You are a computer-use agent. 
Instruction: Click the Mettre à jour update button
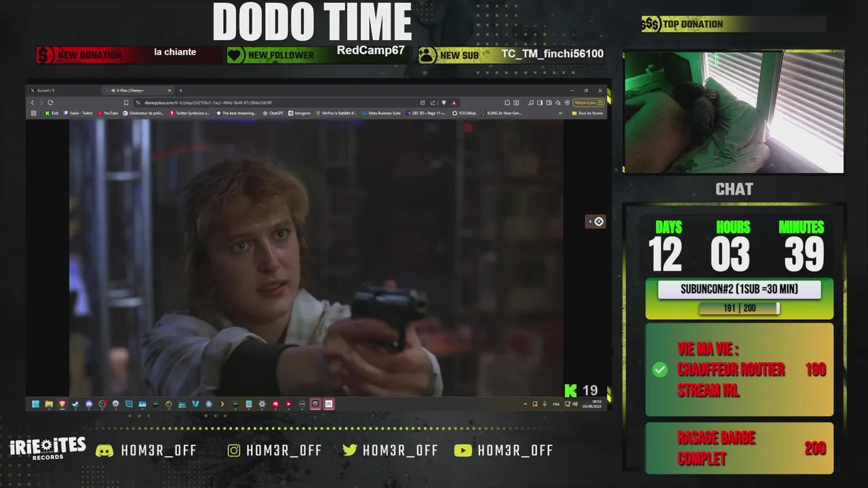(589, 102)
